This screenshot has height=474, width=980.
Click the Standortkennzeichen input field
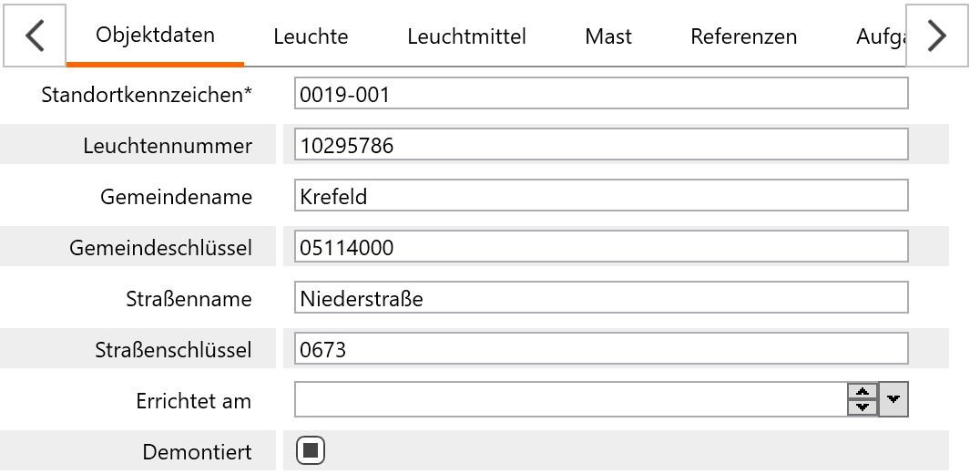[601, 94]
